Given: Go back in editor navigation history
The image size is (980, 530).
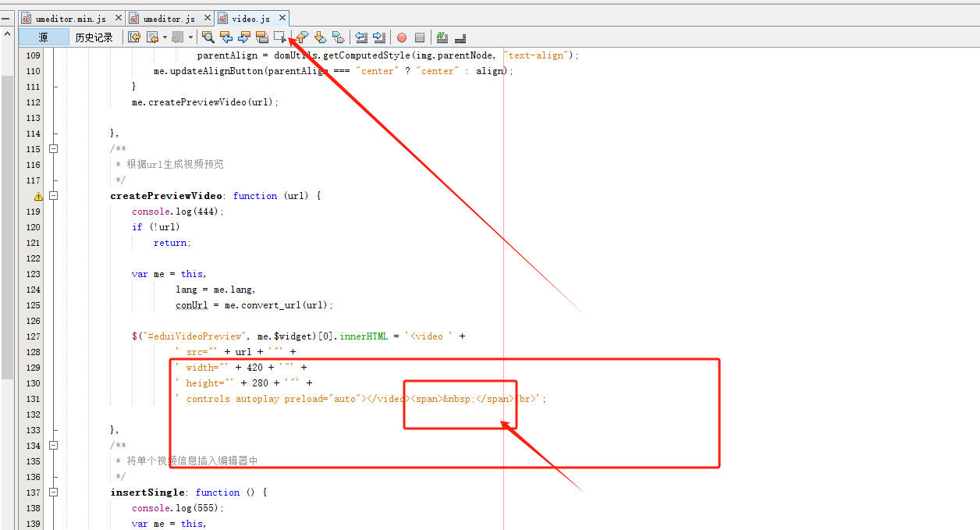Looking at the screenshot, I should pyautogui.click(x=152, y=37).
